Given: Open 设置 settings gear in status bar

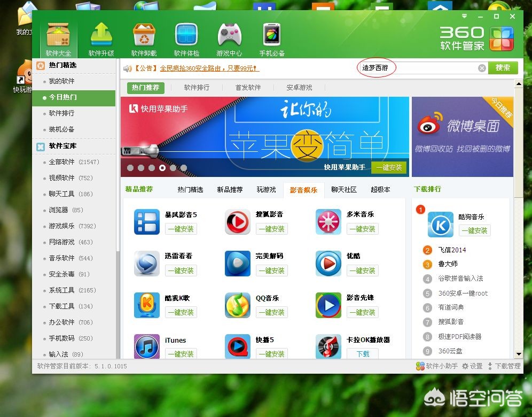Looking at the screenshot, I should tap(472, 366).
